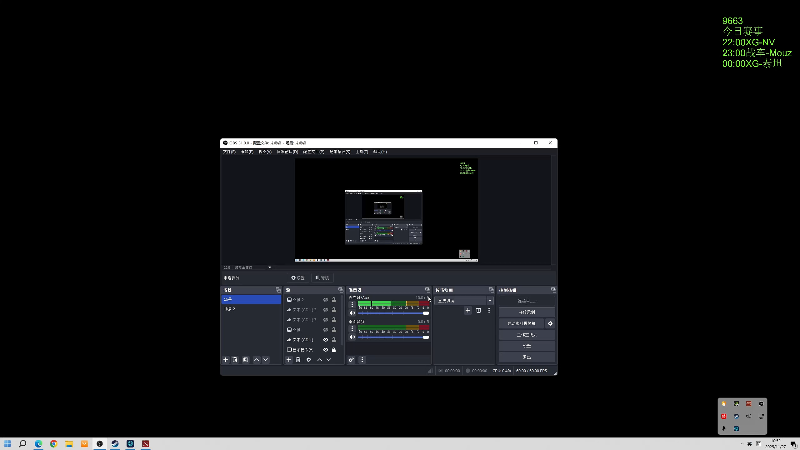800x450 pixels.
Task: Open advanced audio properties gear in mixer
Action: tap(352, 360)
